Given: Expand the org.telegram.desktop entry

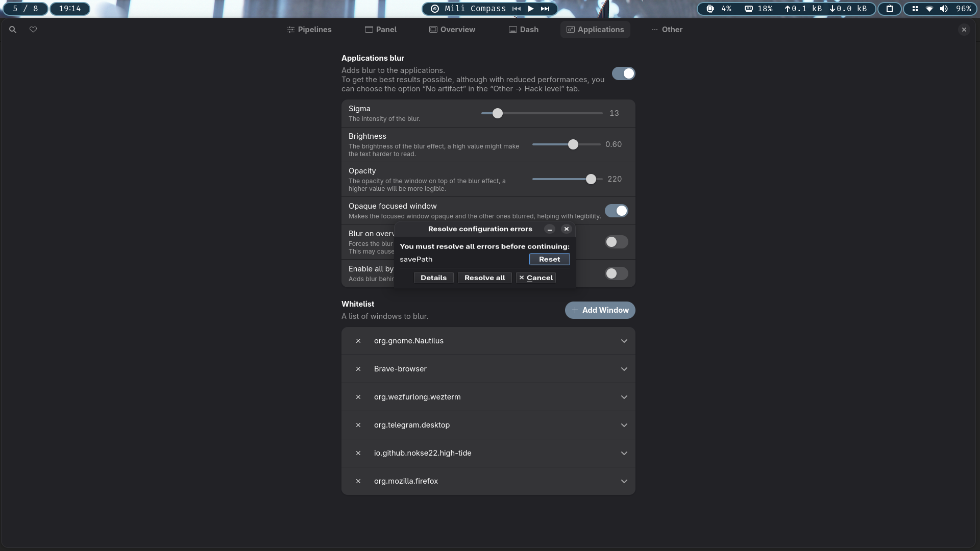Looking at the screenshot, I should 624,425.
